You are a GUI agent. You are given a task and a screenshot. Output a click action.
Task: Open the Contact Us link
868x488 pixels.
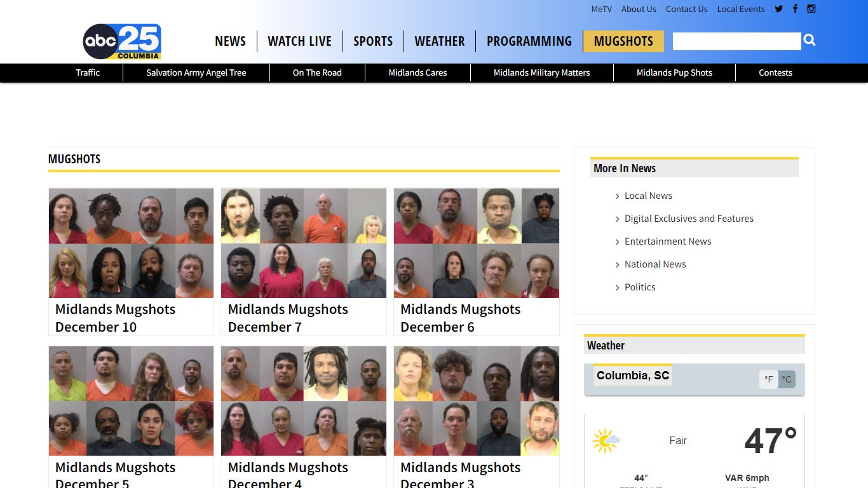tap(686, 9)
